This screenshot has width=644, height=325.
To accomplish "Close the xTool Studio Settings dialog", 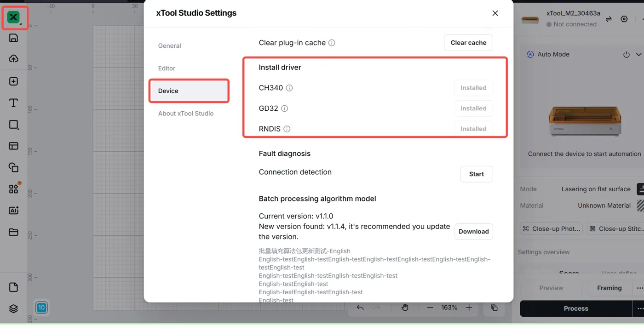I will point(495,13).
